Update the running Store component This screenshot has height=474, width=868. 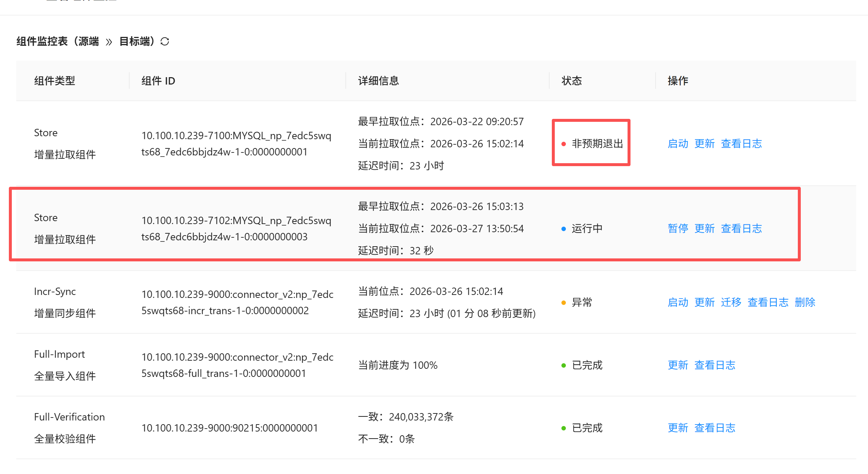pos(704,229)
